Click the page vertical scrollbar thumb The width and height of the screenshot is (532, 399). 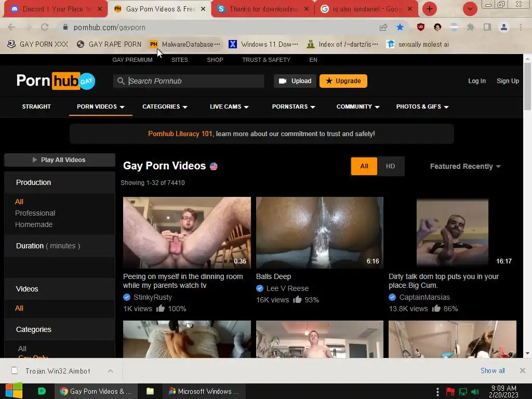click(x=527, y=86)
